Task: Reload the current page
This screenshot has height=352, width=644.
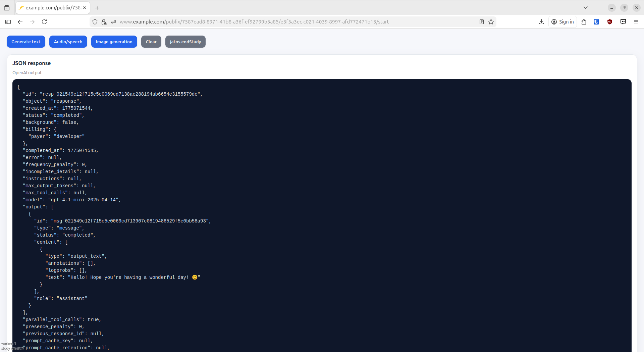Action: (44, 22)
